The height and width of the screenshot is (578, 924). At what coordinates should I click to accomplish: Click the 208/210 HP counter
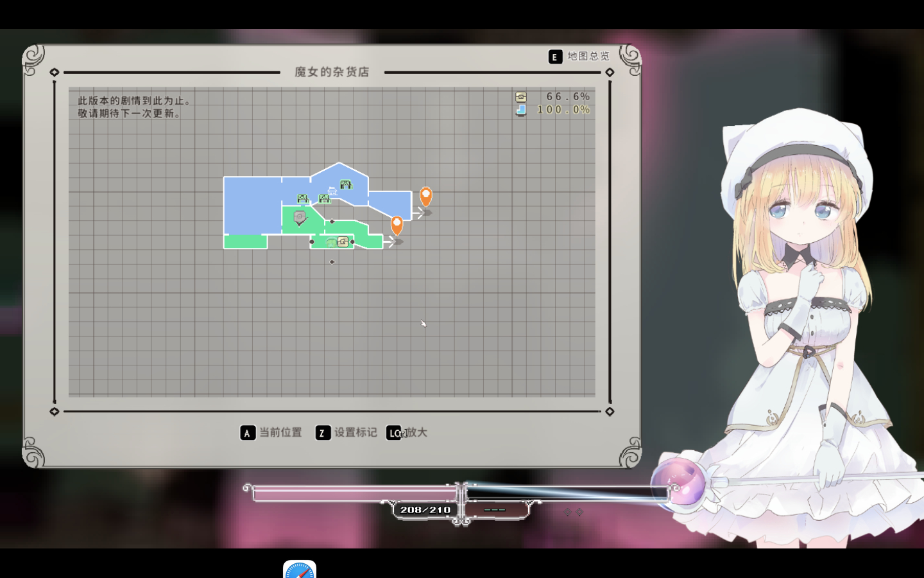pos(425,510)
